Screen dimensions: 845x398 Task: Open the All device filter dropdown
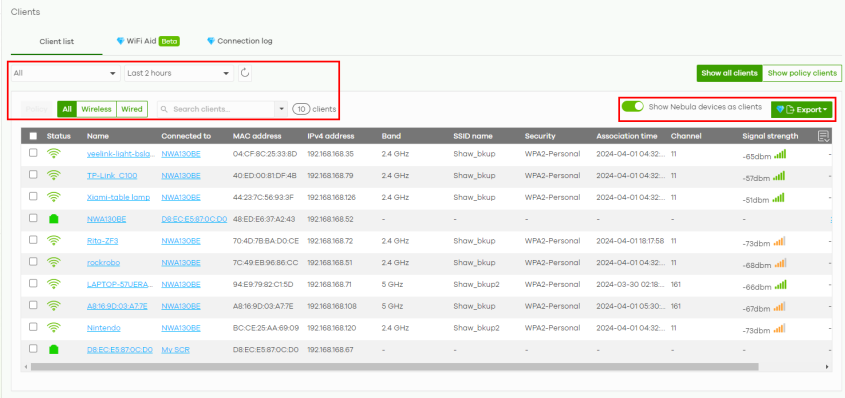(x=65, y=73)
